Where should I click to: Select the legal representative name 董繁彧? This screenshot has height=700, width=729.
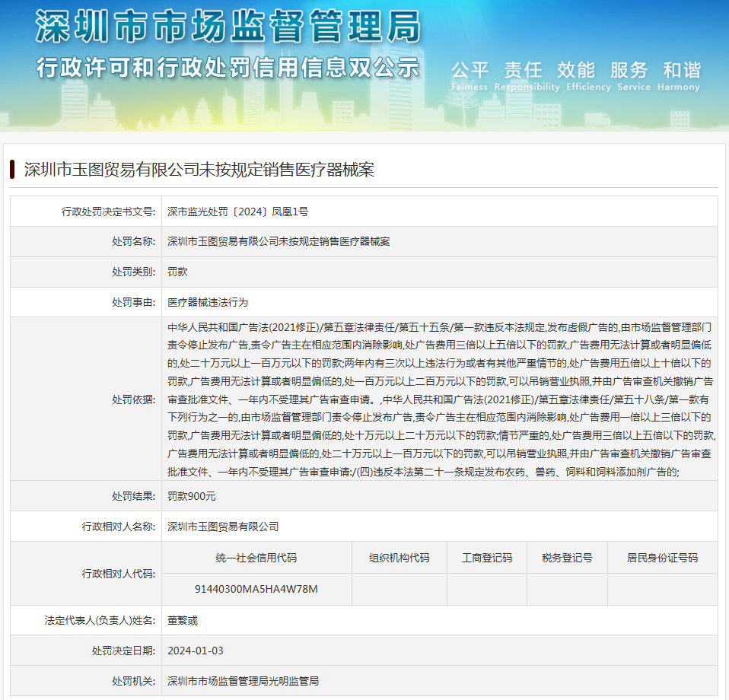click(x=183, y=621)
